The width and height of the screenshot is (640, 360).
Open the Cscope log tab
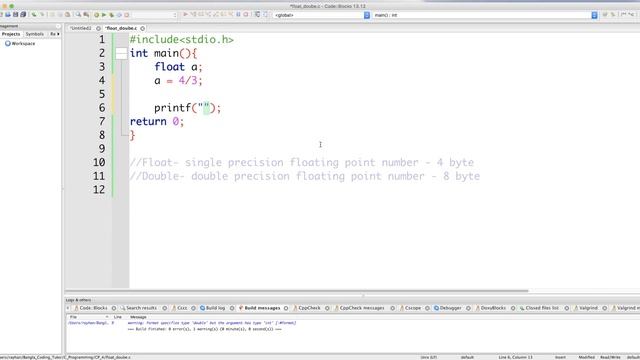point(411,308)
